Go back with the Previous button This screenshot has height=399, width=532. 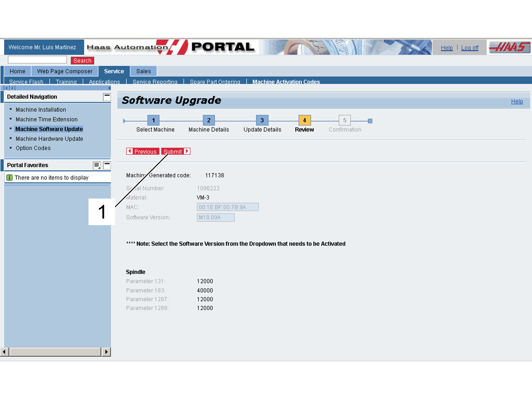coord(143,151)
